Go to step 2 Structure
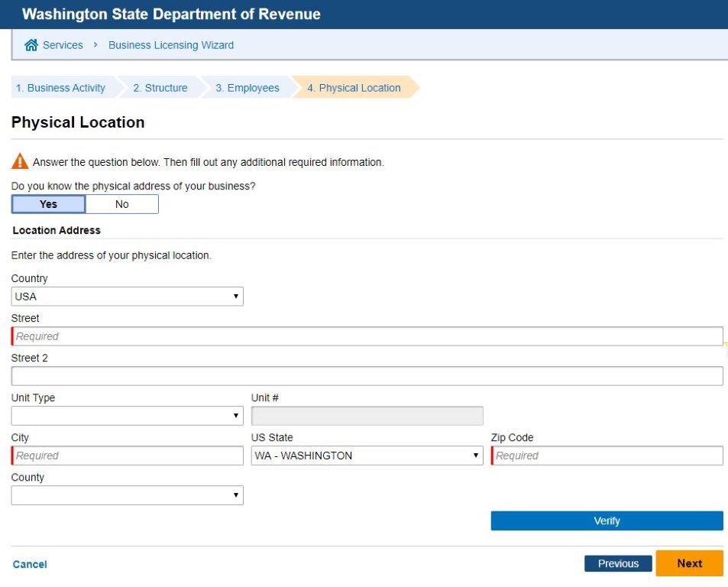The width and height of the screenshot is (728, 587). pyautogui.click(x=160, y=88)
